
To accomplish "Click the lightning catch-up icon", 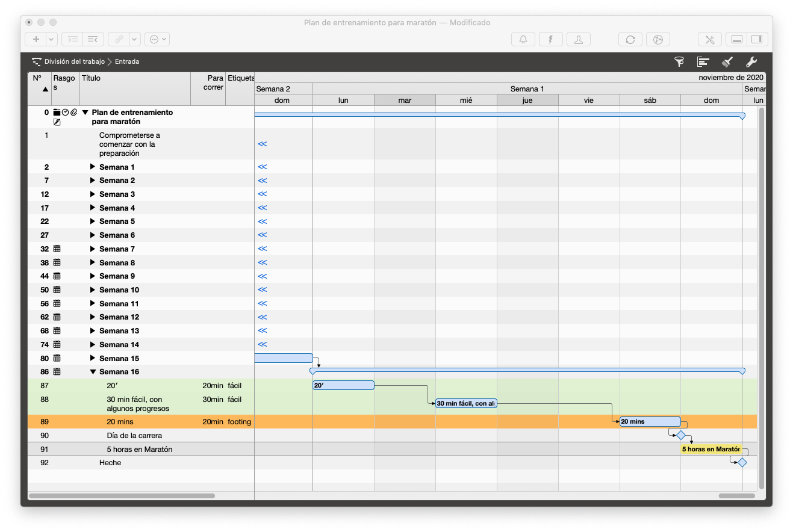I will [550, 39].
